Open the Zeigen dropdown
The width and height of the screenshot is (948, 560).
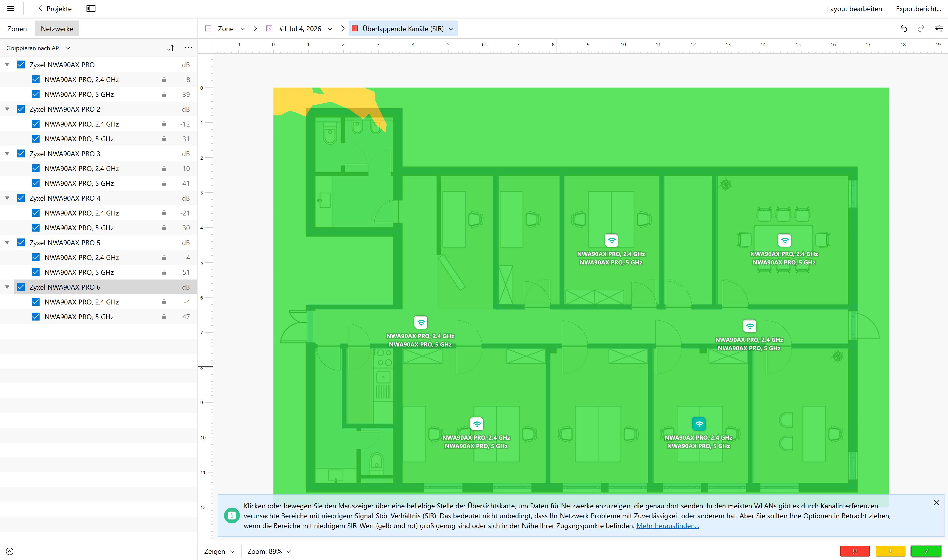tap(219, 551)
